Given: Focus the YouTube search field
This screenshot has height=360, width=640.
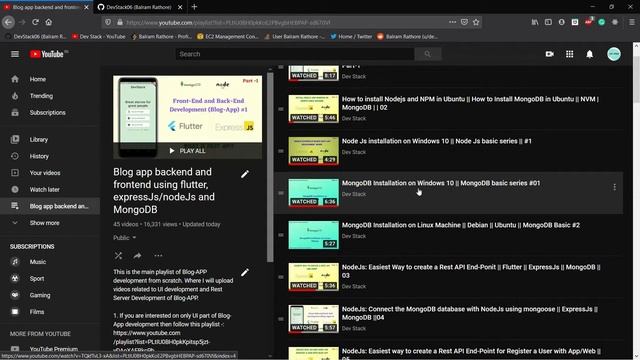Looking at the screenshot, I should point(295,54).
